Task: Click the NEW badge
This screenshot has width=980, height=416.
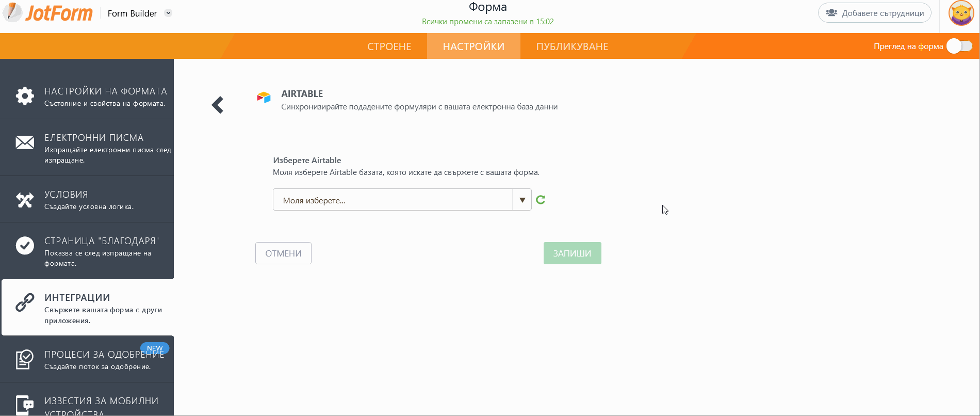Action: click(155, 348)
